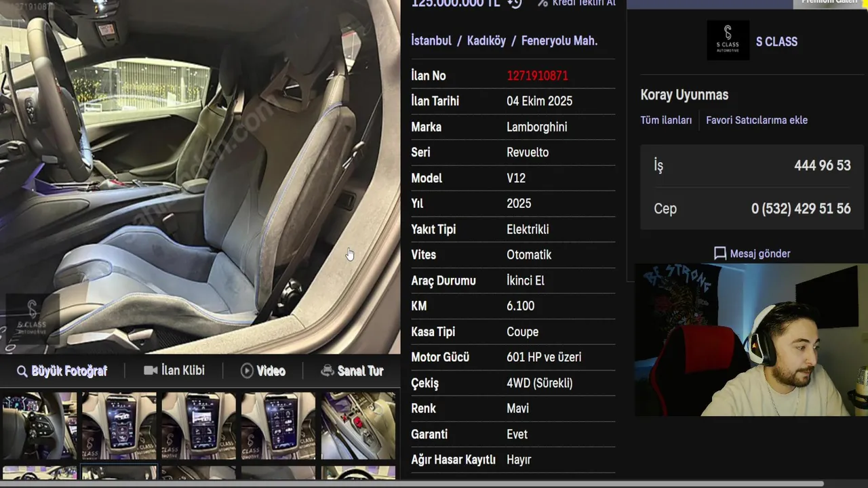Click the Cep number 0 (532) 429 51 56
Screen dimensions: 868x488
pyautogui.click(x=801, y=209)
